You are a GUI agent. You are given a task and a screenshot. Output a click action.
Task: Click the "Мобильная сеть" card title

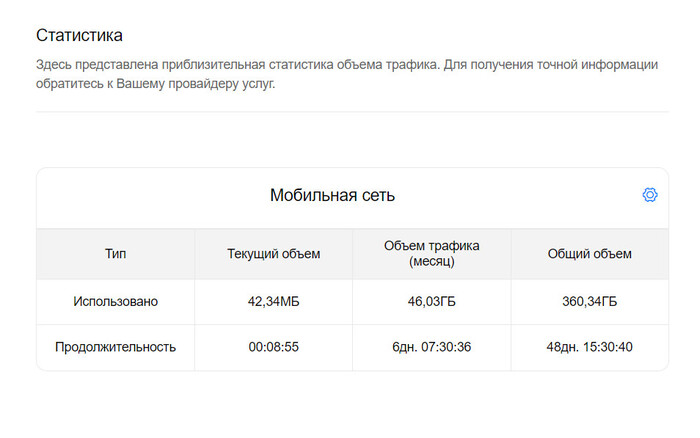tap(332, 196)
